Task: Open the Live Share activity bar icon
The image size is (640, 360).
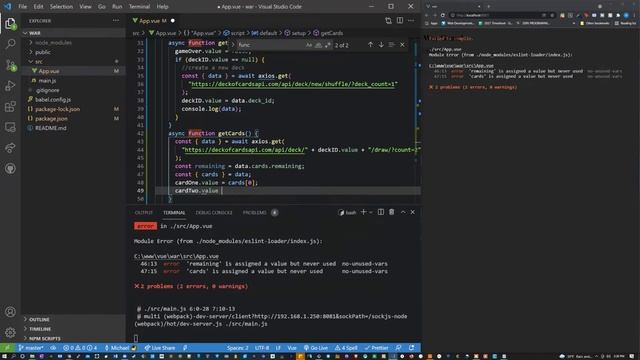Action: [x=10, y=148]
